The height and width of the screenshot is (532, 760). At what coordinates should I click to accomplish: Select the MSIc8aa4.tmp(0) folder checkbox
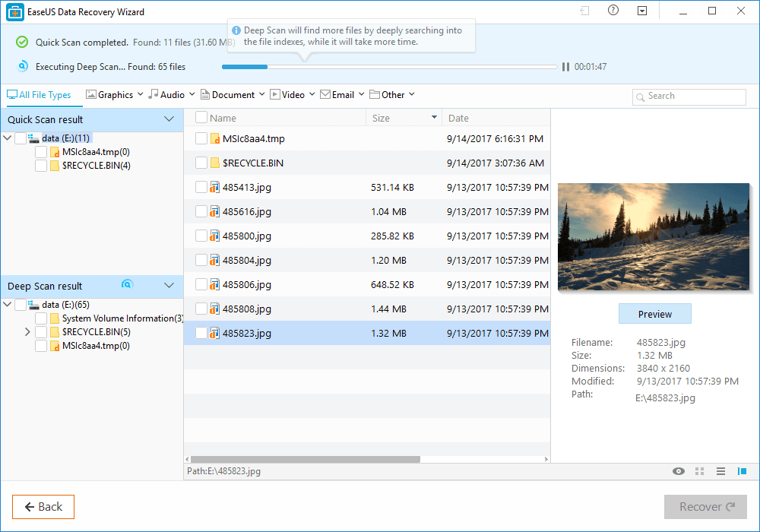tap(42, 152)
